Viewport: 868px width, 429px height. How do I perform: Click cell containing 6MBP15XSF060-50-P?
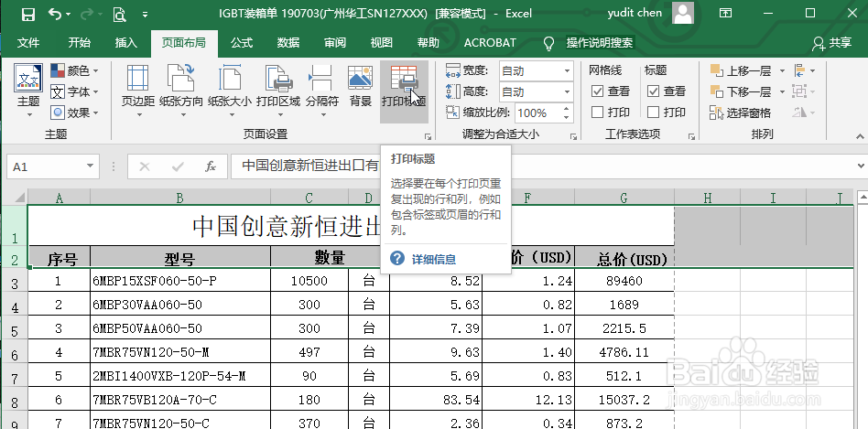click(x=179, y=281)
